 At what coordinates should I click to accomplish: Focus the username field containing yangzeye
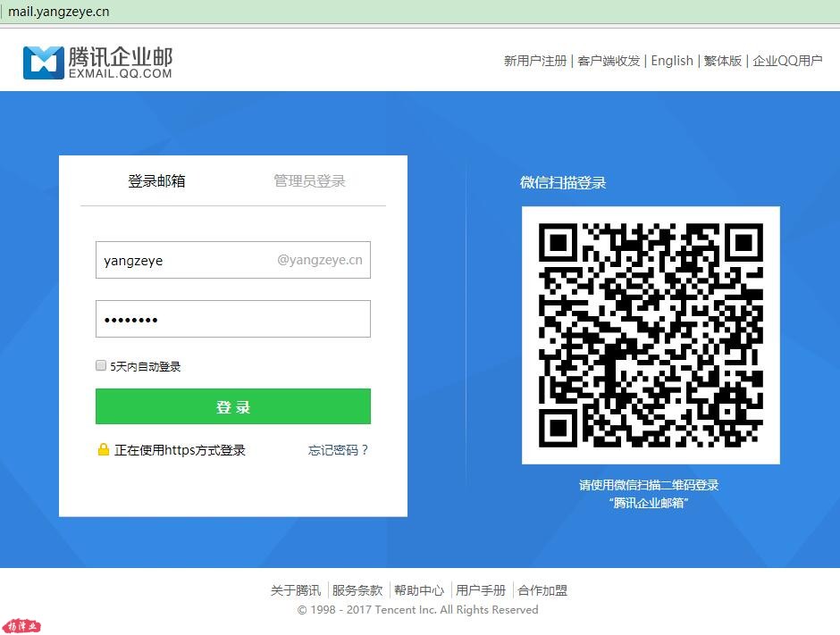pyautogui.click(x=233, y=260)
